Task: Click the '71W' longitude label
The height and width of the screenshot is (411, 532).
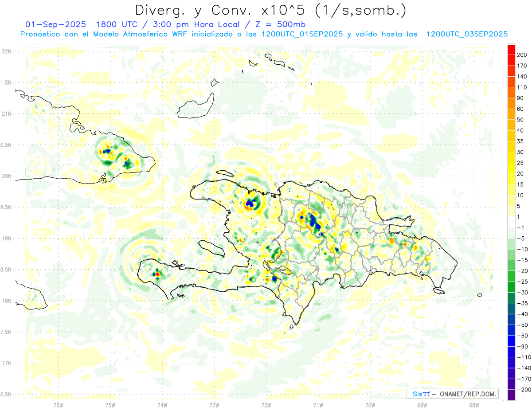Action: pyautogui.click(x=318, y=405)
